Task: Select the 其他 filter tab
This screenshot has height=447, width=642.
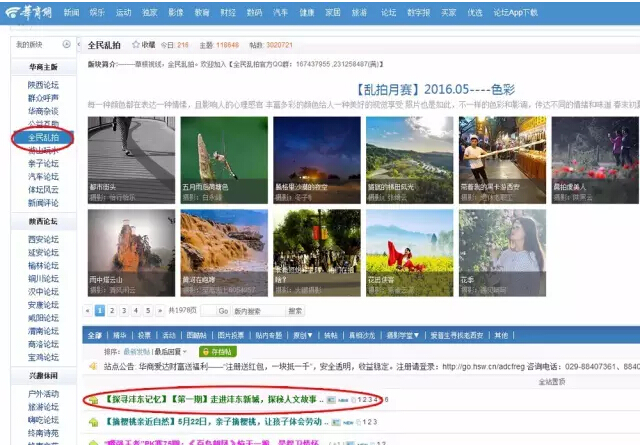Action: [501, 335]
